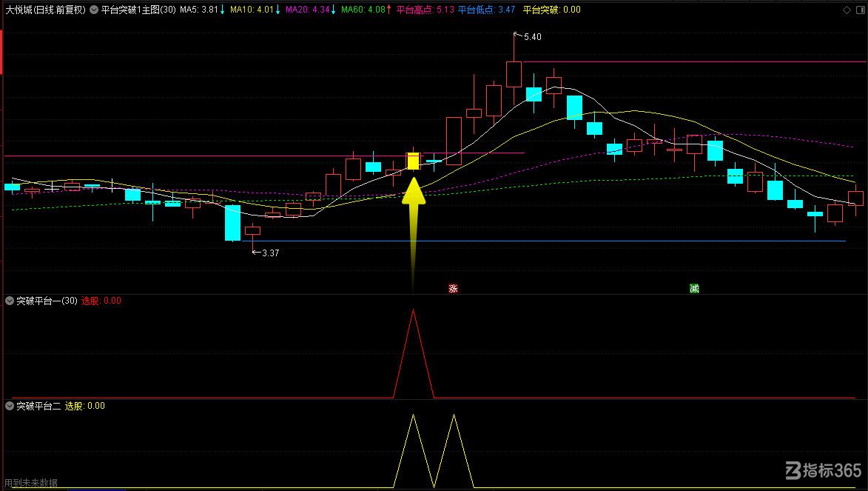Viewport: 868px width, 491px height.
Task: Click the diamond icon in the top-right corner
Action: coord(847,10)
